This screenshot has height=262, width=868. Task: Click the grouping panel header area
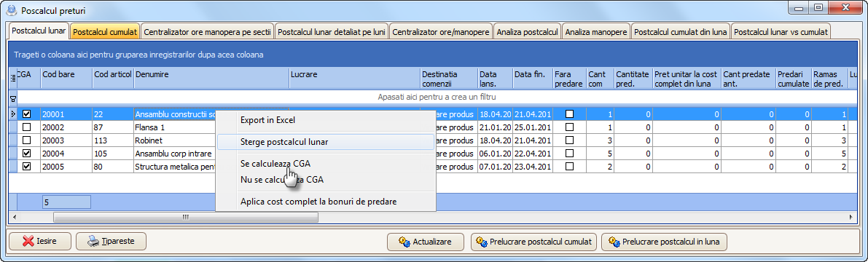(434, 55)
